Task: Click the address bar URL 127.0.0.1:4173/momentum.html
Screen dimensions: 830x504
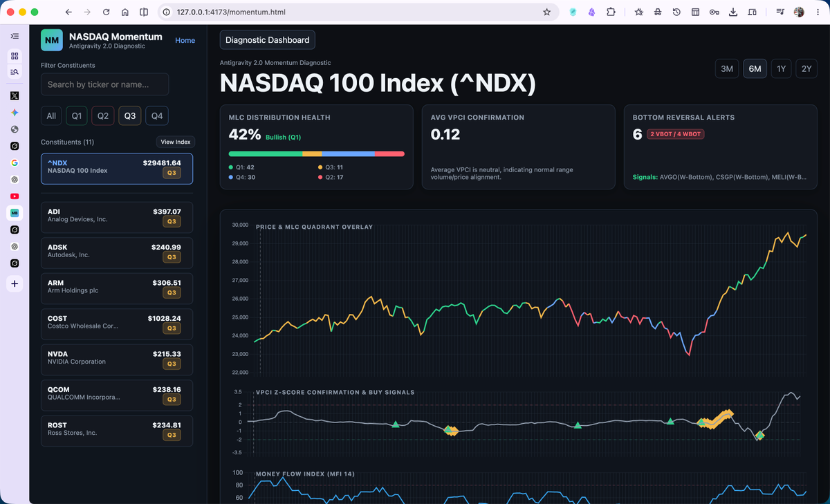Action: click(x=231, y=12)
